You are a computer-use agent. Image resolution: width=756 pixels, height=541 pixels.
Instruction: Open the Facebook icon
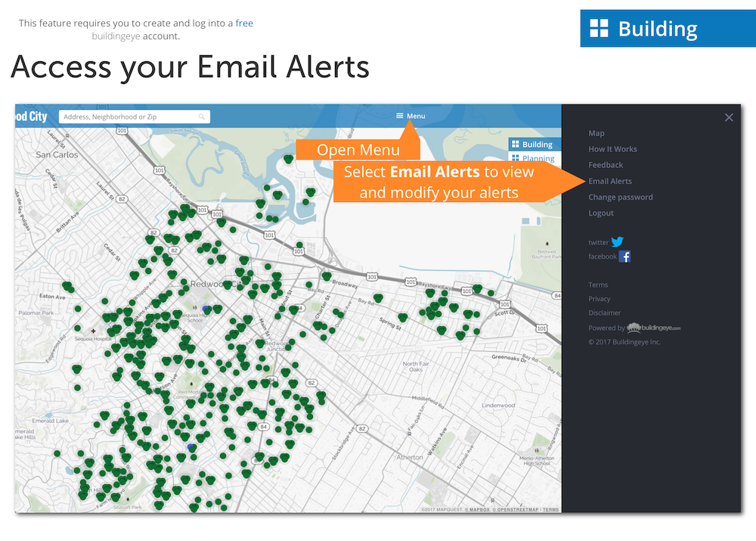624,257
